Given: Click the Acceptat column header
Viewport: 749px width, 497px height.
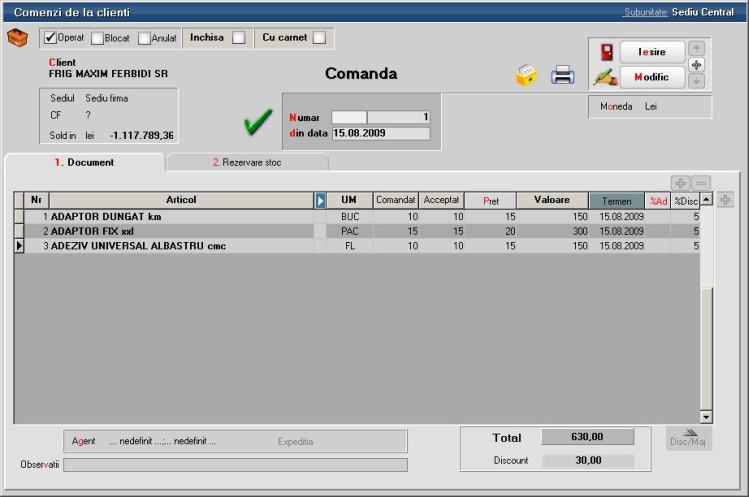Looking at the screenshot, I should click(441, 200).
